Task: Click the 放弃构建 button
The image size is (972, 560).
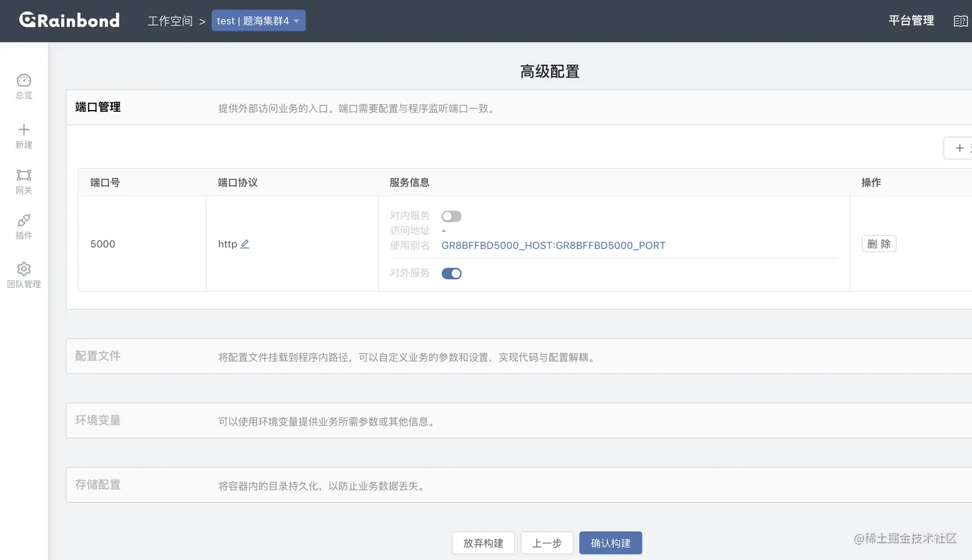Action: click(483, 543)
